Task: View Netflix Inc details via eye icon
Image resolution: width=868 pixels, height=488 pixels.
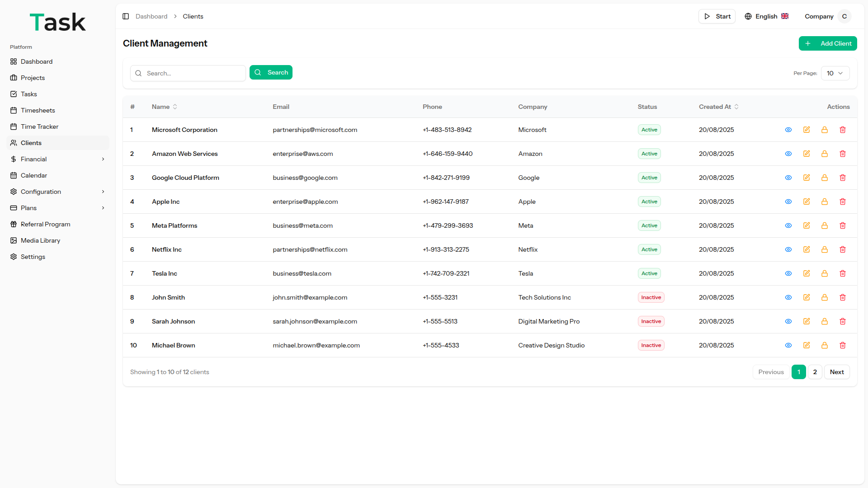Action: [788, 249]
